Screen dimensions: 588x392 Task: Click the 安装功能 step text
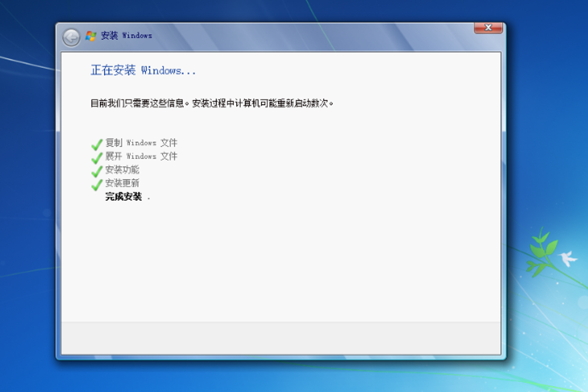pos(123,170)
